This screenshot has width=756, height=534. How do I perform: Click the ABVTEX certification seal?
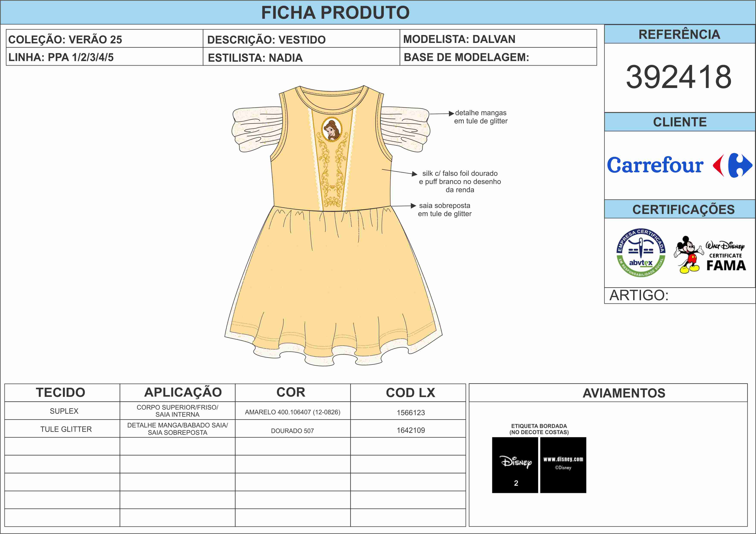(x=641, y=253)
